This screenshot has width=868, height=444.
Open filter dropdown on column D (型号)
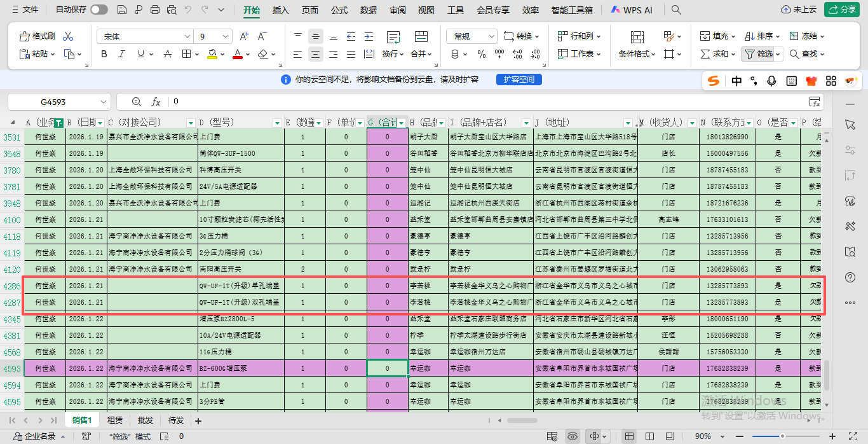point(276,122)
